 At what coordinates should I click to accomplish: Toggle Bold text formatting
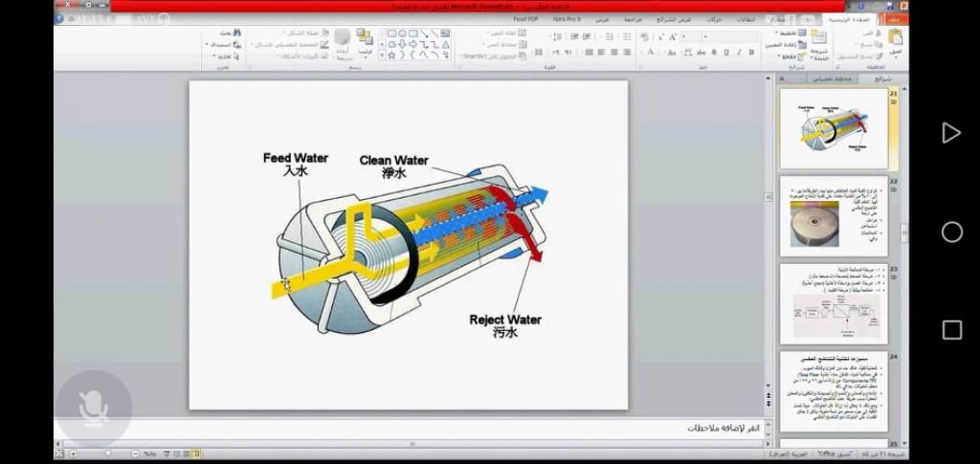pyautogui.click(x=753, y=53)
